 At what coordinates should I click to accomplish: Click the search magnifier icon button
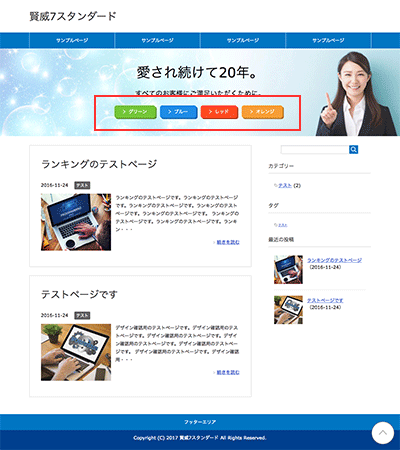(x=353, y=150)
